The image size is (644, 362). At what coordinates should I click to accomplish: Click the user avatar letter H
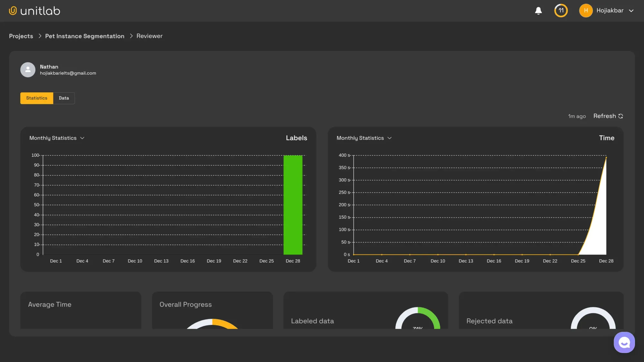(586, 11)
